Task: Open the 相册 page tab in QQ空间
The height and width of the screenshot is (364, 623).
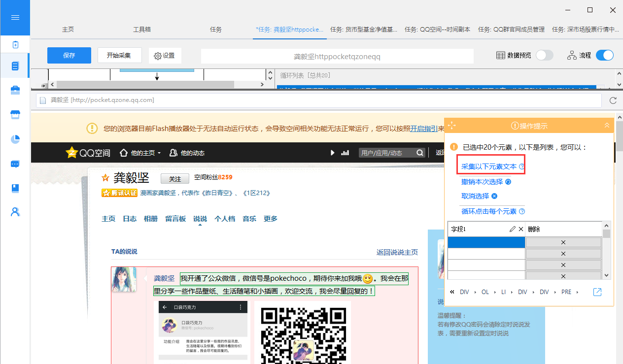Action: pyautogui.click(x=151, y=219)
